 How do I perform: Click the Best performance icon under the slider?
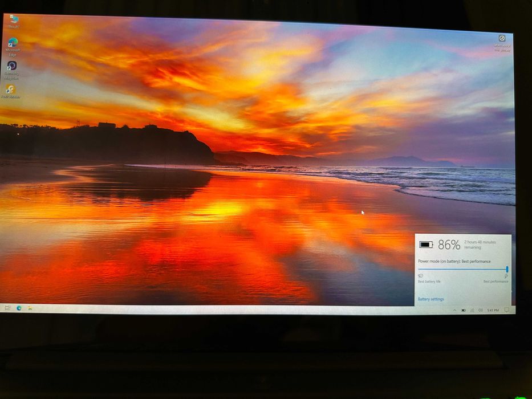(506, 276)
